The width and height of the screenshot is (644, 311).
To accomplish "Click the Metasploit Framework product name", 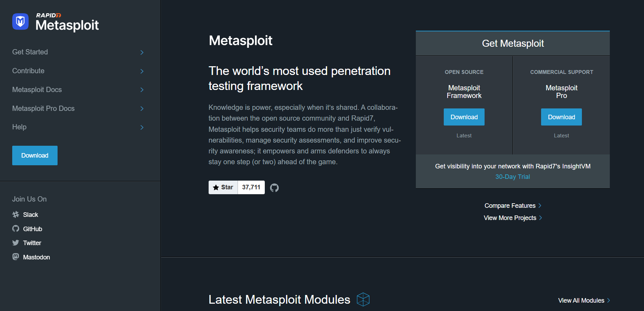I will 464,92.
